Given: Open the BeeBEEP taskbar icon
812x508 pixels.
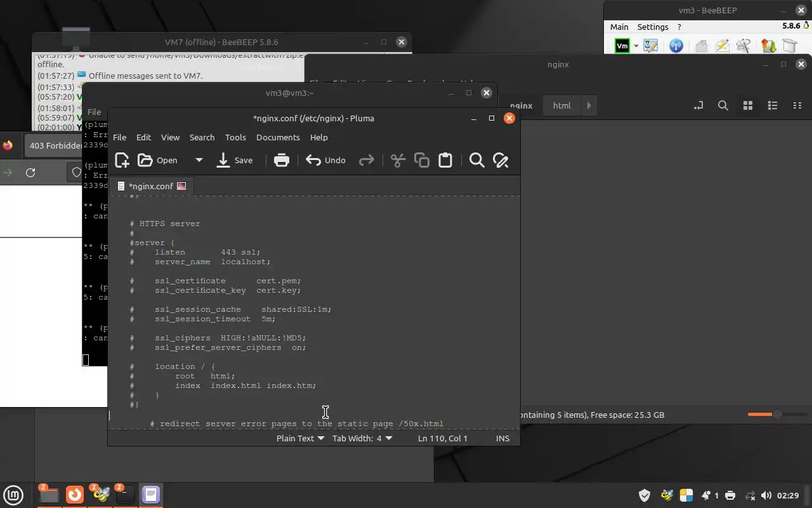Looking at the screenshot, I should [x=100, y=494].
